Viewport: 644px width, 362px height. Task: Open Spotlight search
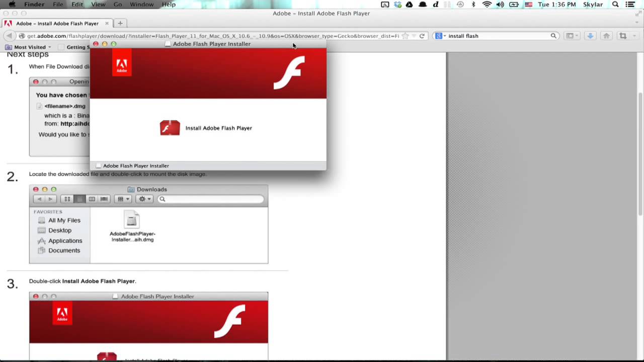coord(616,5)
